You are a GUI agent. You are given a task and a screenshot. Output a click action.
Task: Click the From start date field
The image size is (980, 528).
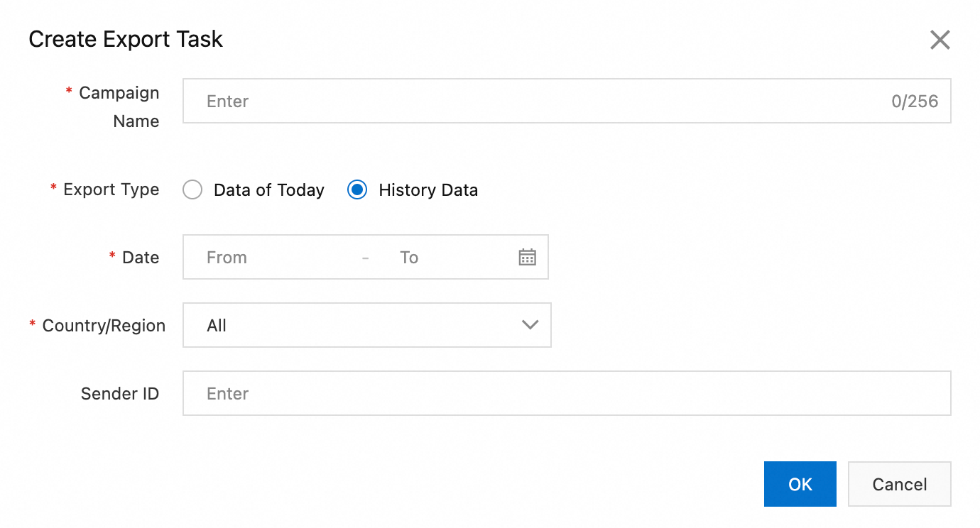pos(270,257)
